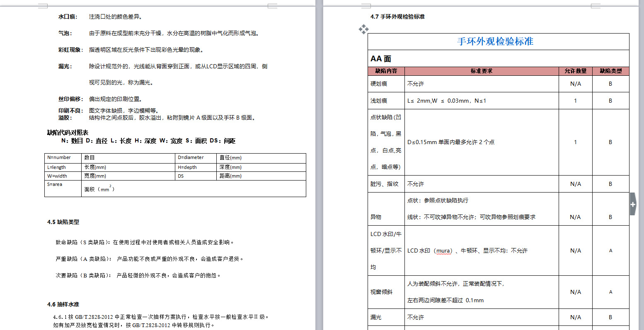This screenshot has width=644, height=330.
Task: Click the 脏污、指纹 cell
Action: (x=386, y=184)
